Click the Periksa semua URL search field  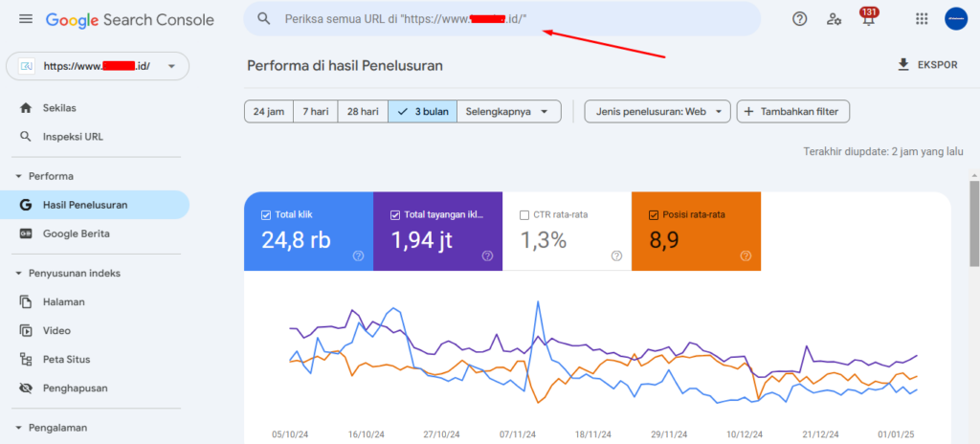coord(501,19)
